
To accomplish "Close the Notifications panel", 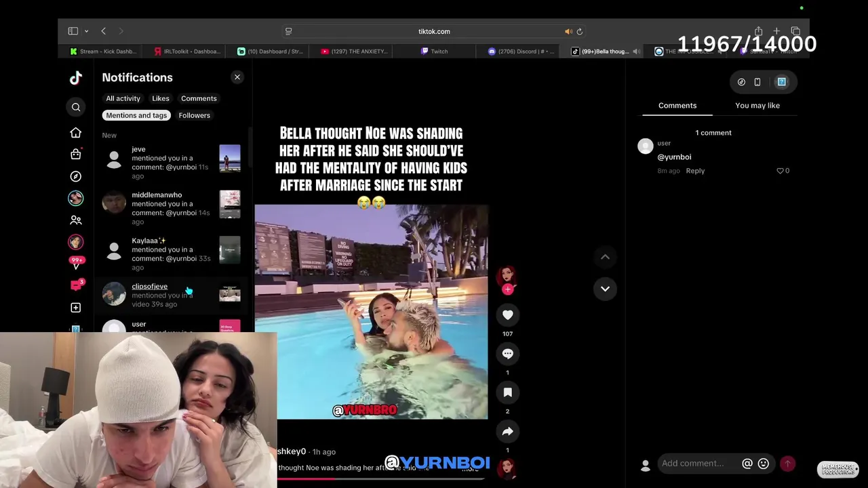I will coord(237,77).
